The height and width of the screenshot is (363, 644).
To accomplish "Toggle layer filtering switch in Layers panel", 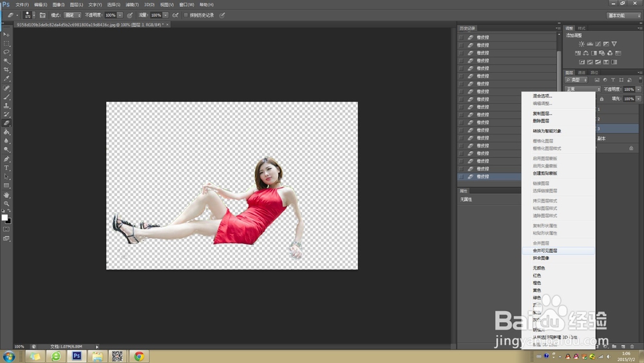I will [640, 80].
